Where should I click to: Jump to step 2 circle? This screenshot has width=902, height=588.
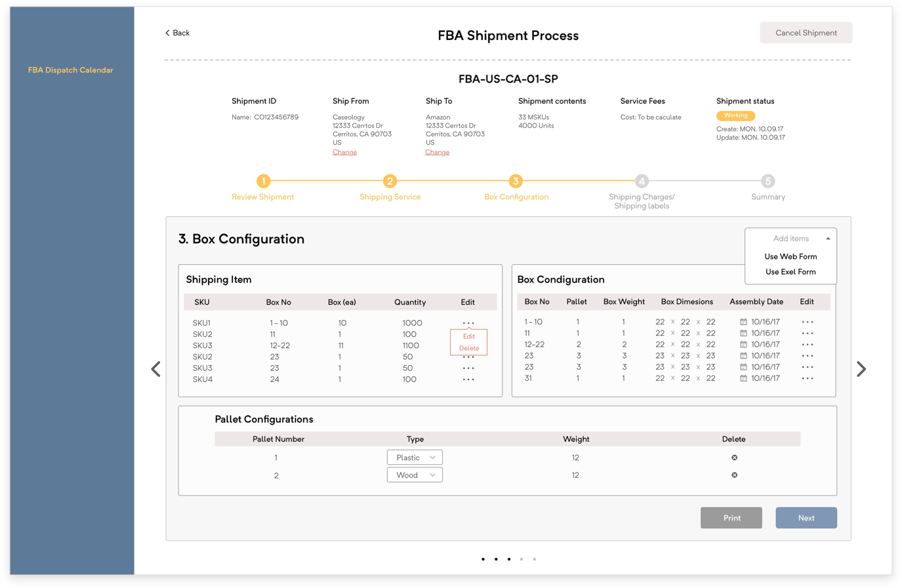tap(390, 181)
